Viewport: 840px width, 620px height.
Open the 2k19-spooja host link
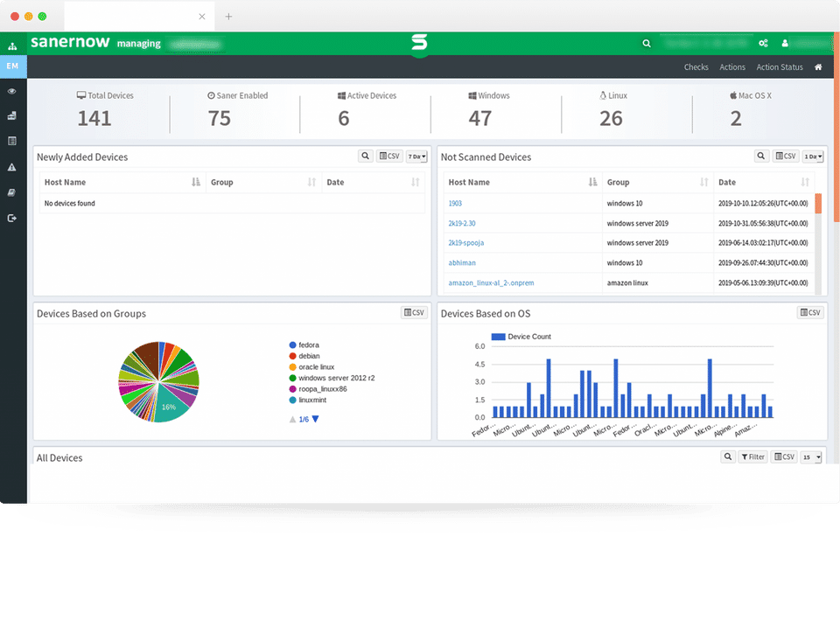[466, 242]
